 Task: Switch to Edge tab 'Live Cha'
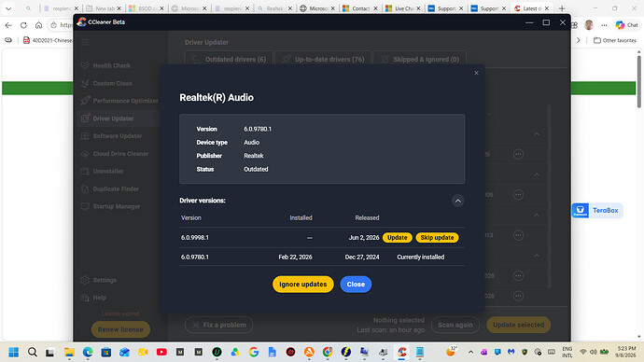pyautogui.click(x=403, y=8)
